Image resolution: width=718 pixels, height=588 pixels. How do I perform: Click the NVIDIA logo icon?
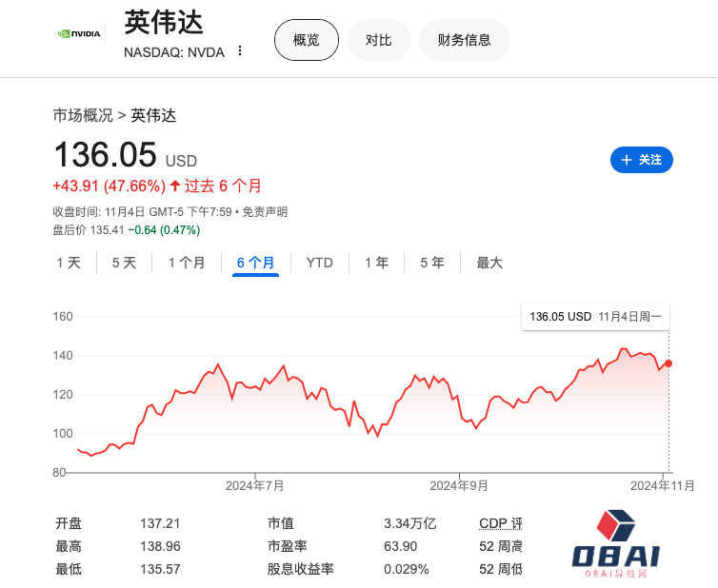[78, 33]
